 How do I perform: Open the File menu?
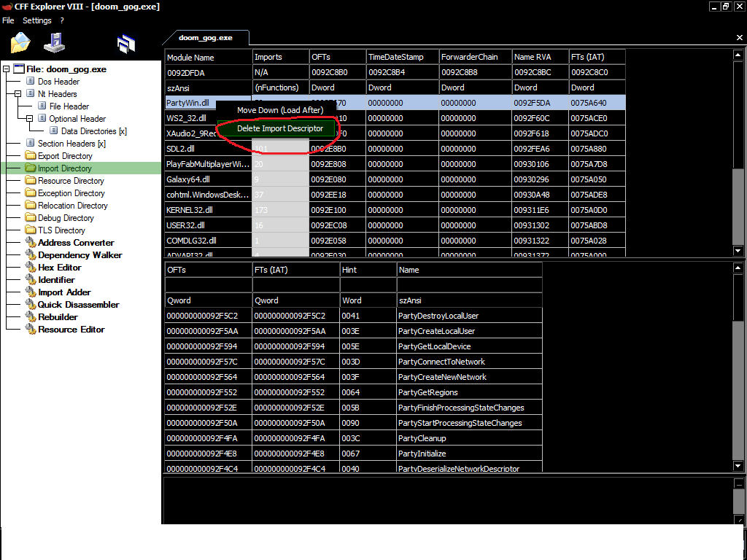pos(8,20)
